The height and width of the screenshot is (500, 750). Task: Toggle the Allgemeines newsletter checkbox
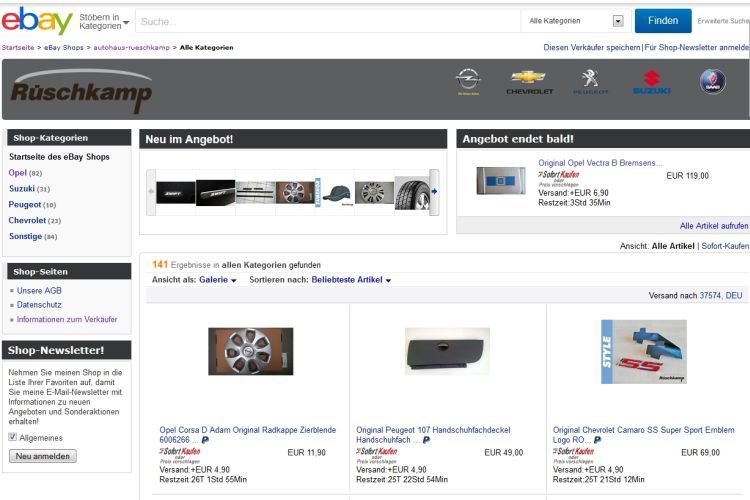pyautogui.click(x=12, y=437)
